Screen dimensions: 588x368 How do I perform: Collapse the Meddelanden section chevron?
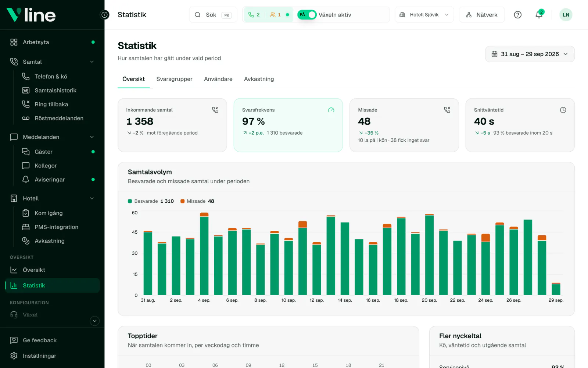click(x=92, y=137)
